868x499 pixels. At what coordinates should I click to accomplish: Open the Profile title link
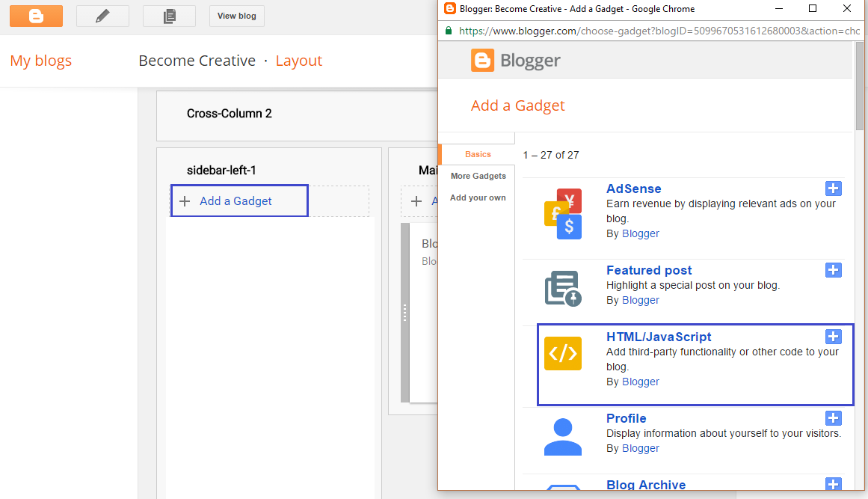pos(626,418)
